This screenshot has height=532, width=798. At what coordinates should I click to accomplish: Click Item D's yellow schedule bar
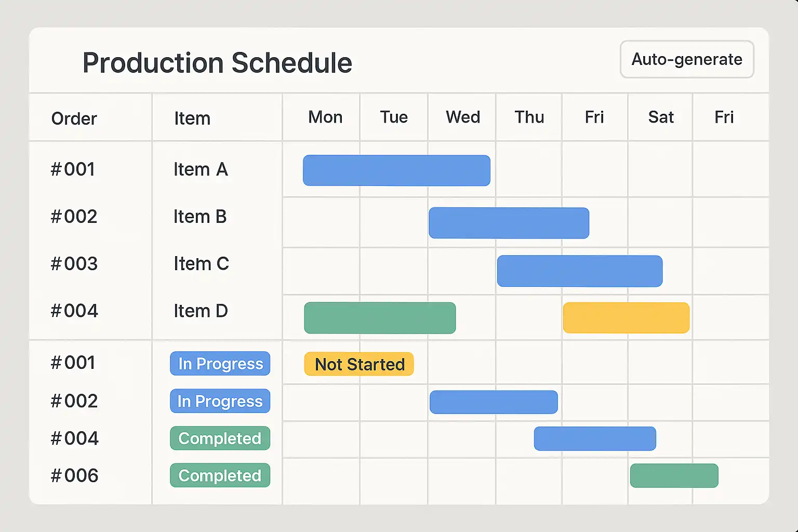coord(626,318)
